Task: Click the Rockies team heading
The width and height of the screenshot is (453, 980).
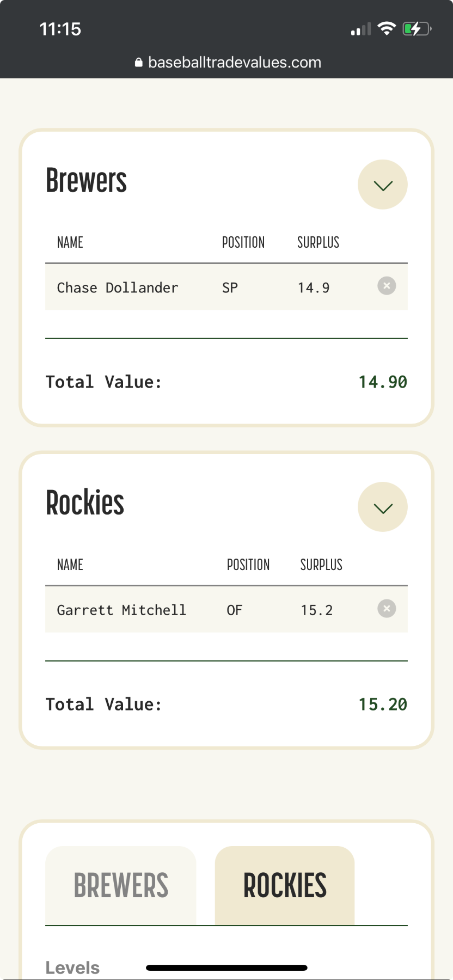Action: click(85, 503)
